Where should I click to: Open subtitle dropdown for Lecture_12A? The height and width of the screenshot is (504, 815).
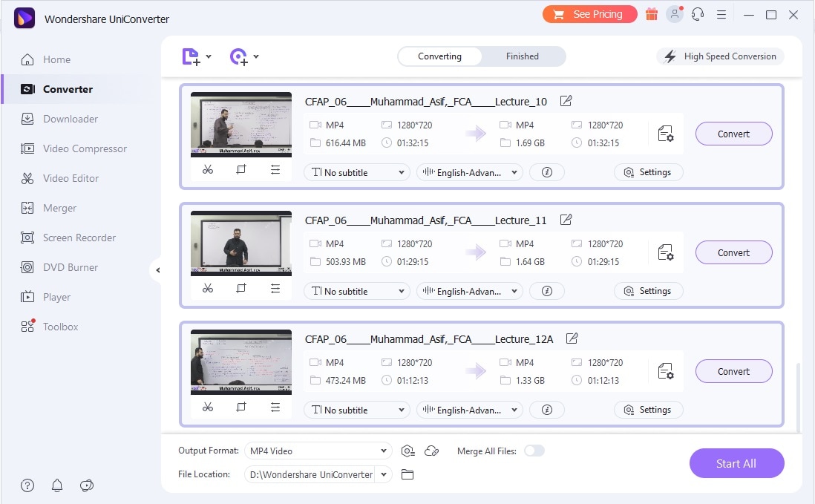(x=357, y=410)
